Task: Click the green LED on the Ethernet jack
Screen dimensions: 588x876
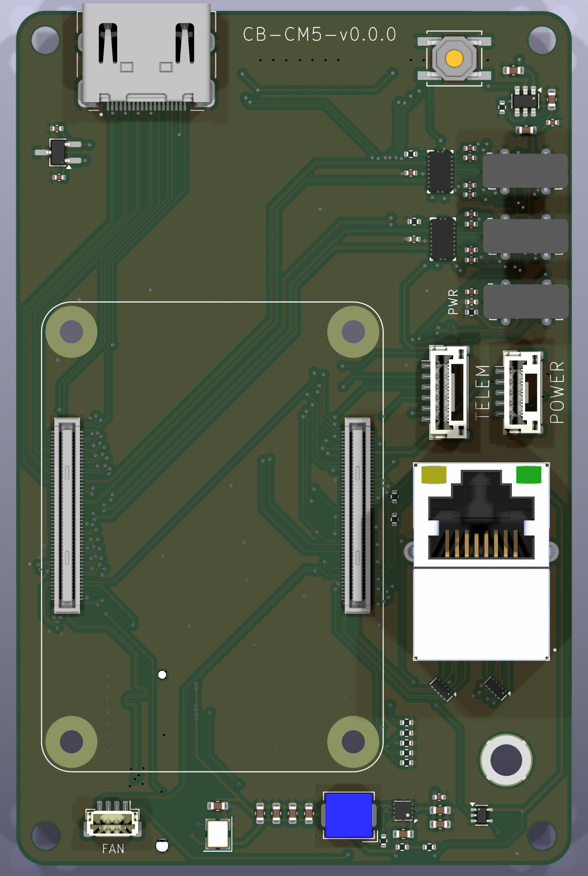Action: click(x=529, y=475)
